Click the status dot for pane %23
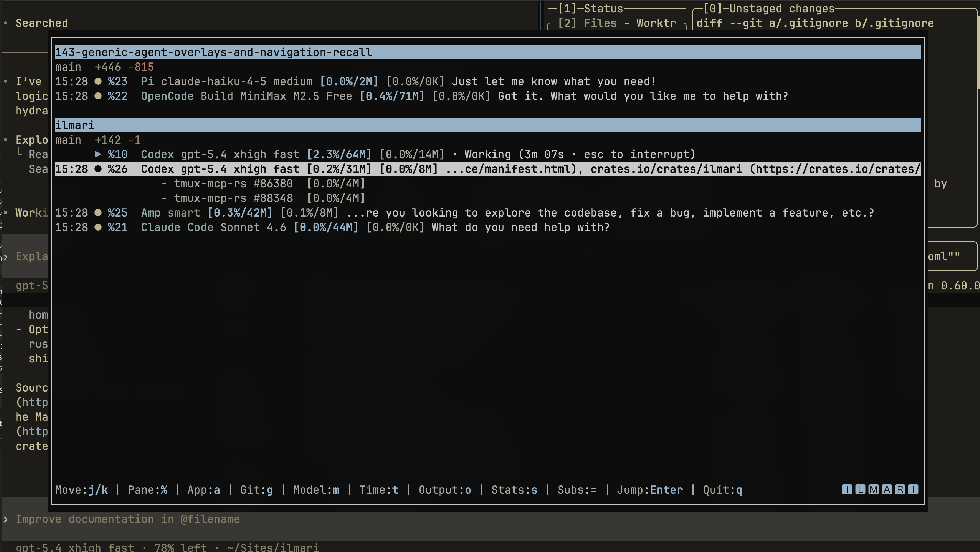Image resolution: width=980 pixels, height=552 pixels. click(98, 81)
